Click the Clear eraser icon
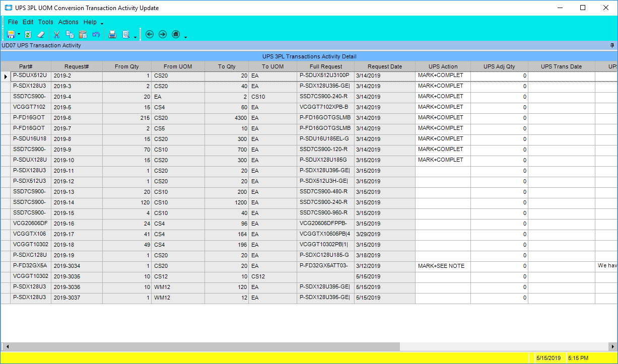Screen dimensions: 618x364 (41, 34)
